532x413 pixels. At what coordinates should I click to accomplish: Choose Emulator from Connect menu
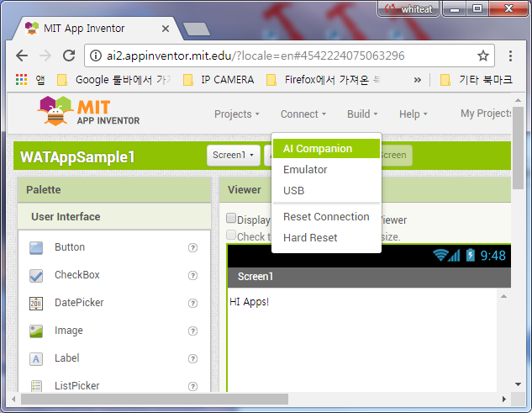[x=326, y=169]
